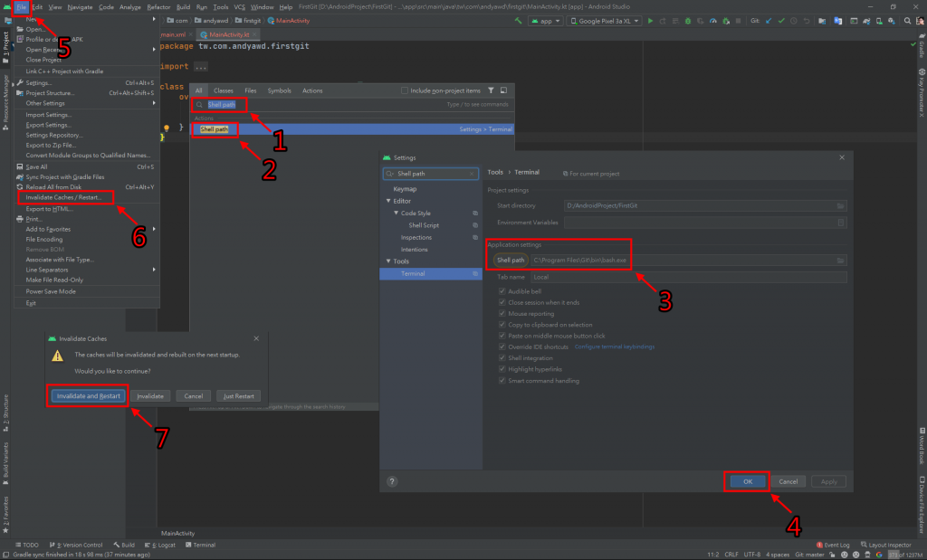Screen dimensions: 927x560
Task: Open SDK Manager toolbar icon
Action: (x=892, y=21)
